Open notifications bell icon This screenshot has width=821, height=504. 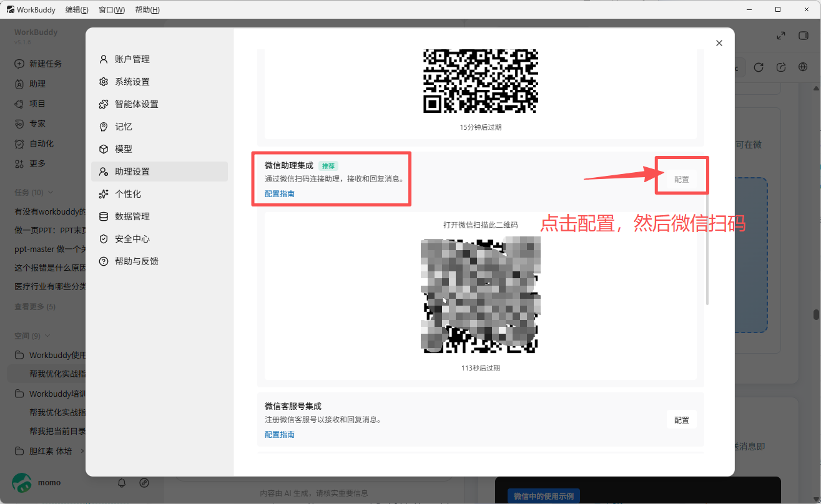click(x=122, y=482)
